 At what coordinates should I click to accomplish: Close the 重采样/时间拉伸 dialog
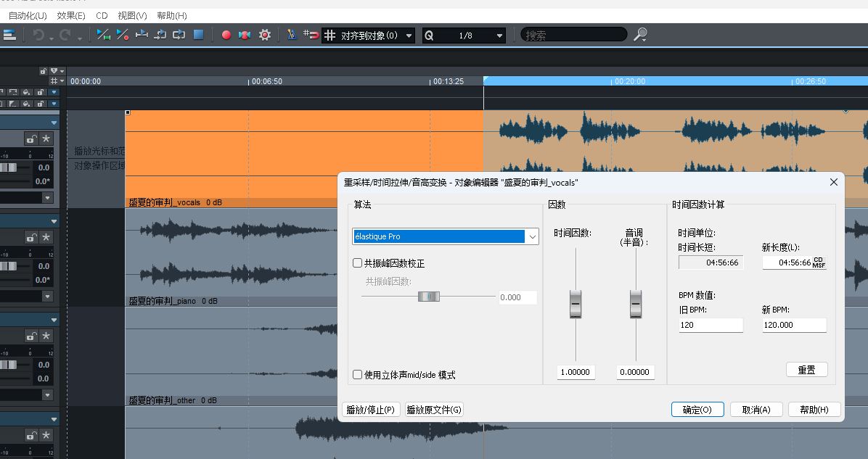(x=834, y=182)
